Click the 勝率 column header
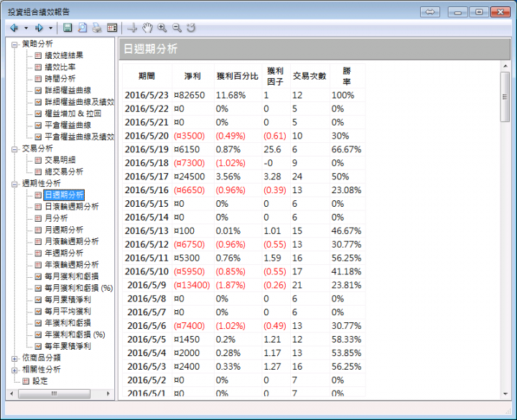Screen dimensions: 517x420 coord(347,76)
